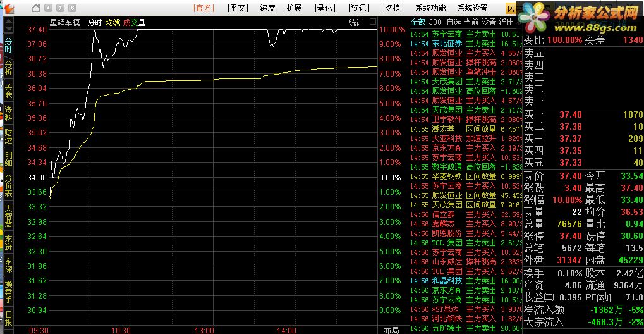
Task: Click the 均线 legend label
Action: point(112,23)
